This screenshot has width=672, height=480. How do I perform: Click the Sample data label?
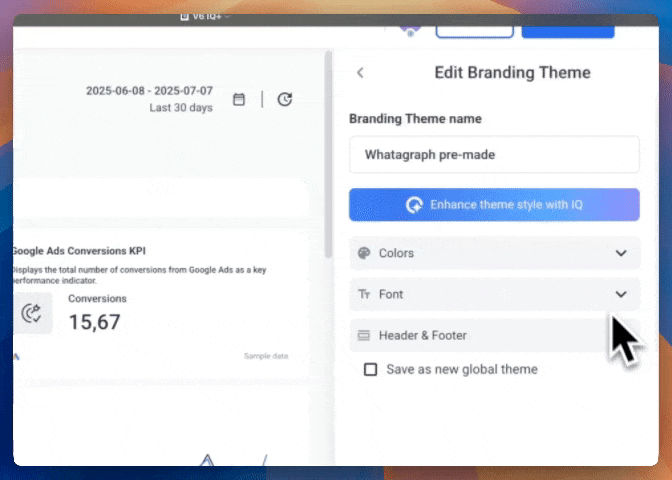266,356
